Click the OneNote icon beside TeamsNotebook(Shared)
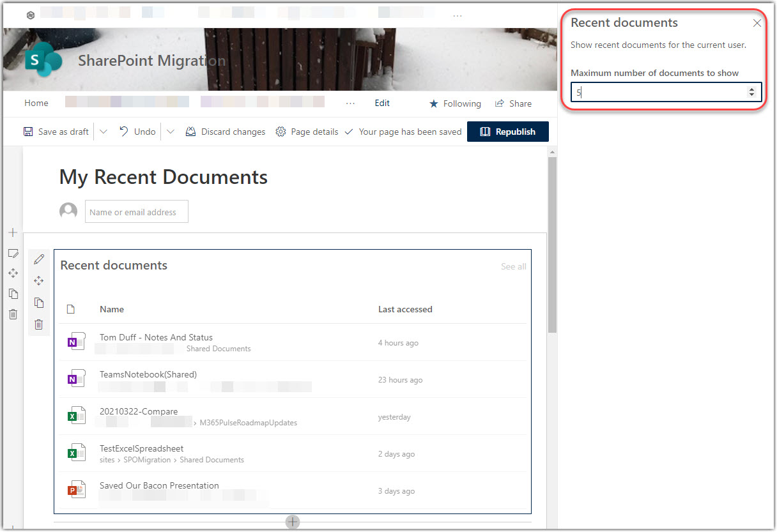This screenshot has height=532, width=777. click(76, 378)
